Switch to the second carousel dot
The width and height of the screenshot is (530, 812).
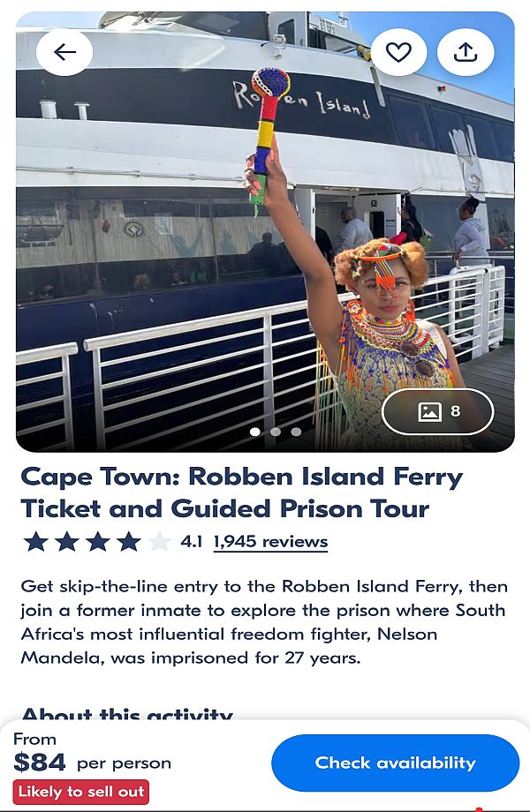[x=276, y=432]
